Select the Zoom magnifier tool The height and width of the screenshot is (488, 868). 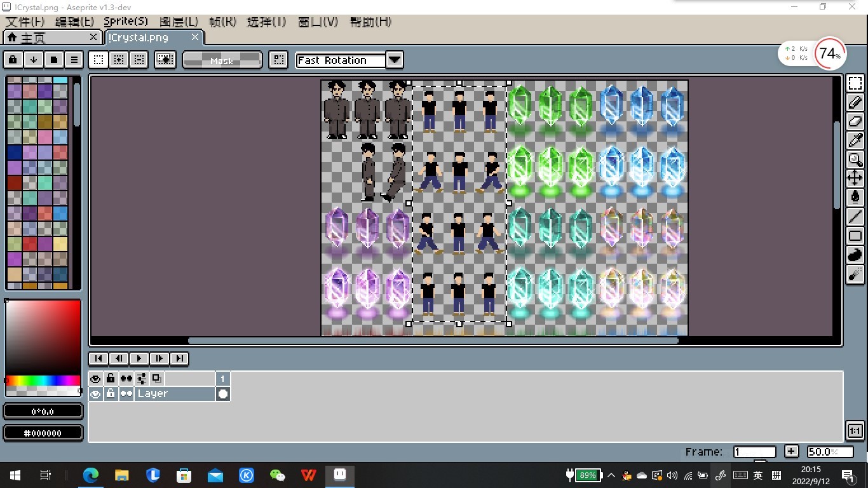[855, 159]
